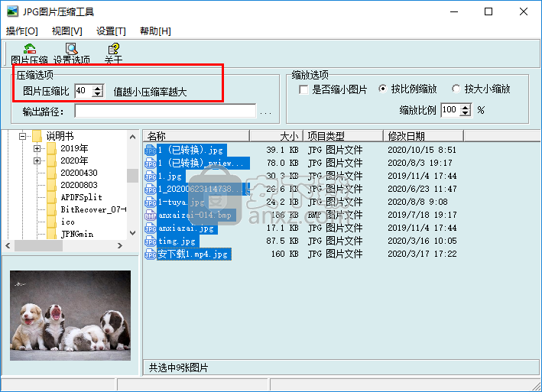The height and width of the screenshot is (392, 542).
Task: Click the BMP icon of anxaizai-014.bmp
Action: (x=151, y=215)
